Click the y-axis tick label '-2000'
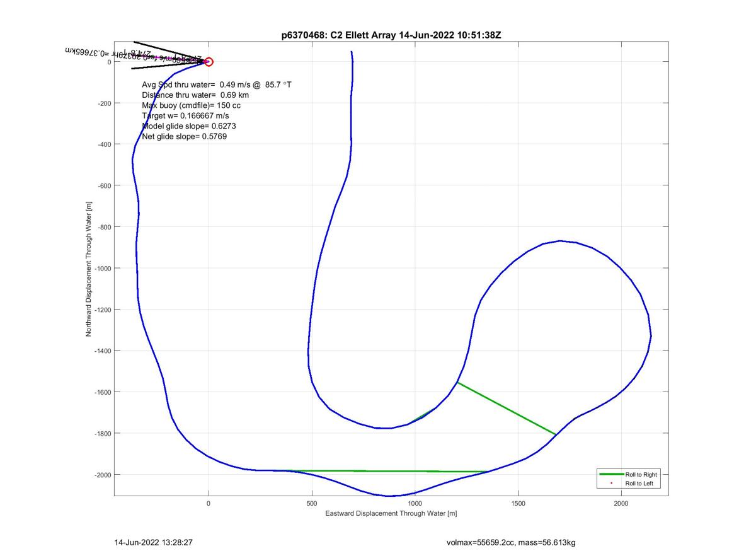This screenshot has width=756, height=558. 101,475
